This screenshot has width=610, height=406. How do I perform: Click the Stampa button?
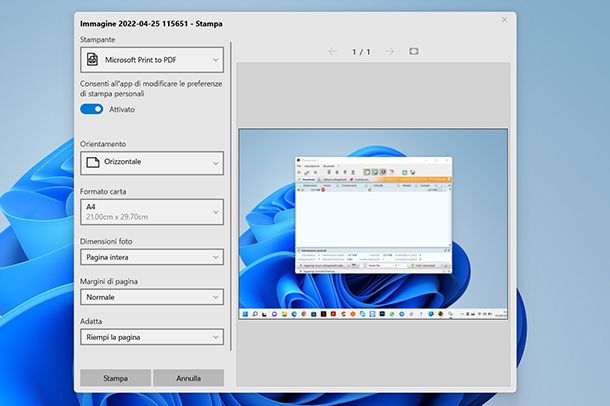(x=116, y=378)
